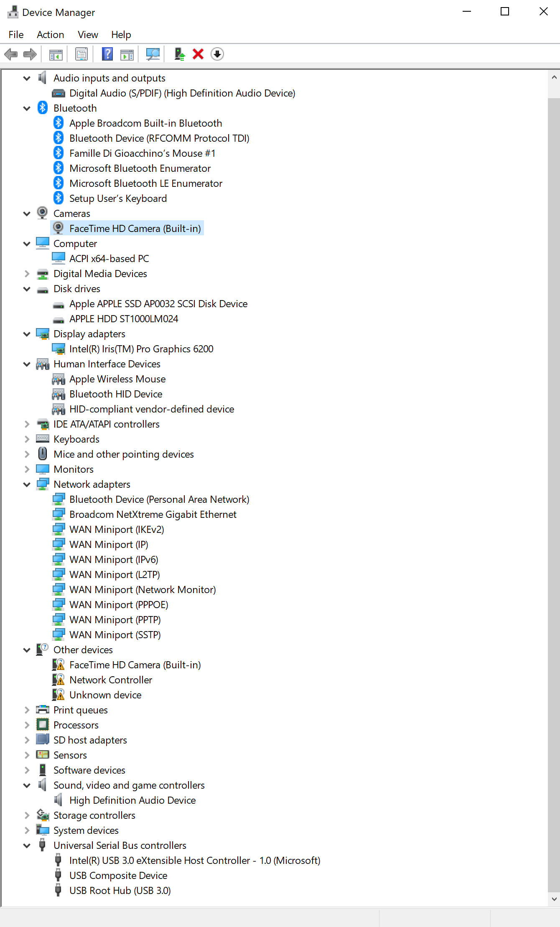Expand the Digital Media Devices category
This screenshot has width=560, height=927.
(27, 274)
